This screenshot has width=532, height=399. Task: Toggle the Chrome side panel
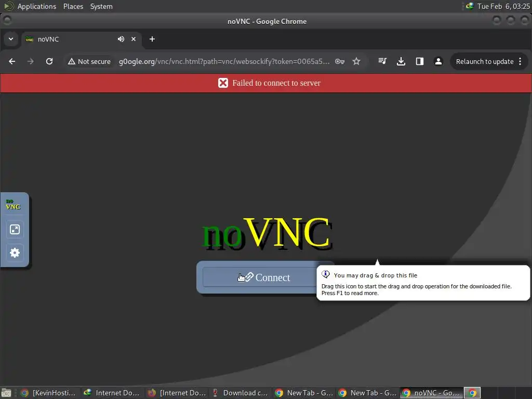tap(420, 61)
